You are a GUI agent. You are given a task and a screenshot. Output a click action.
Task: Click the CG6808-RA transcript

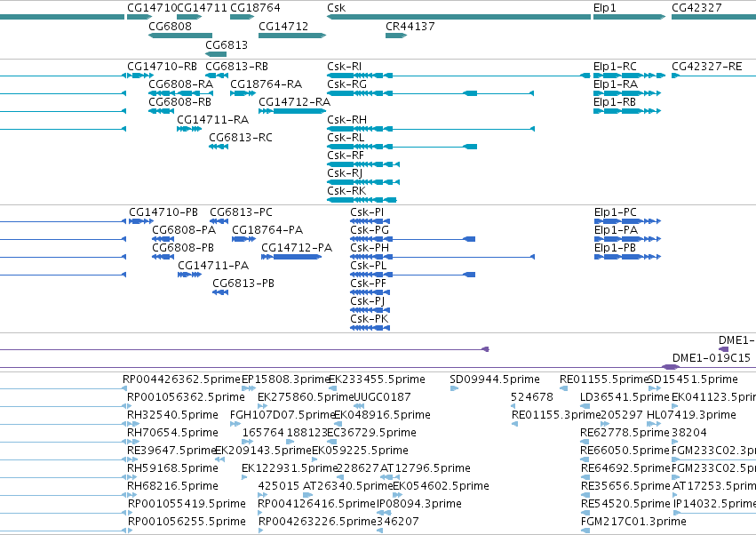click(179, 93)
